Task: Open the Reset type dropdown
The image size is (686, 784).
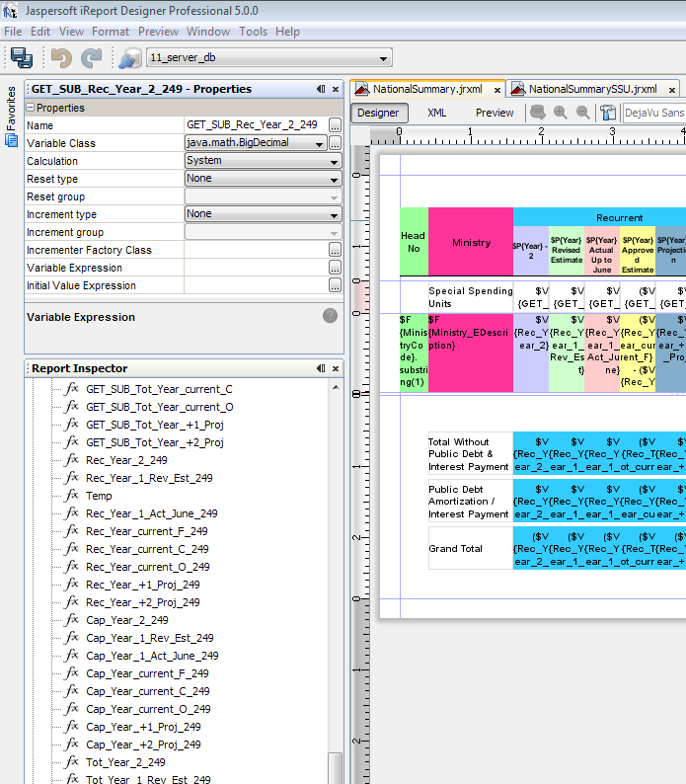Action: pos(263,179)
